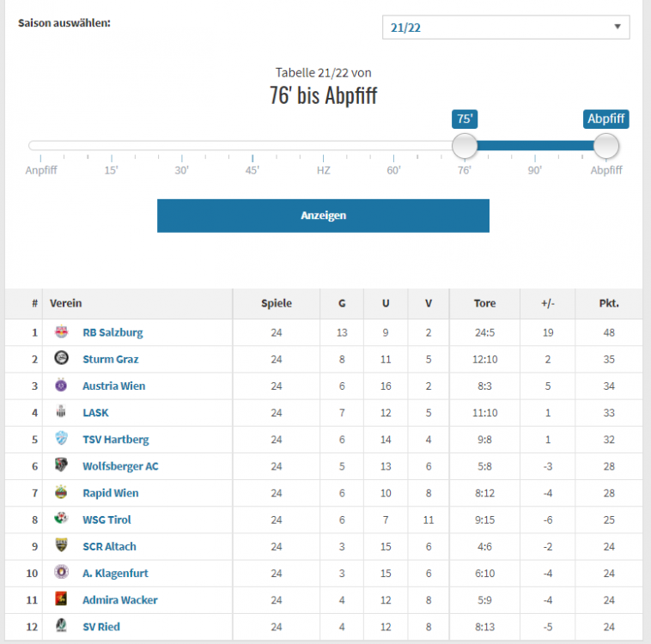
Task: Click the Admira Wacker club crest
Action: (x=62, y=599)
